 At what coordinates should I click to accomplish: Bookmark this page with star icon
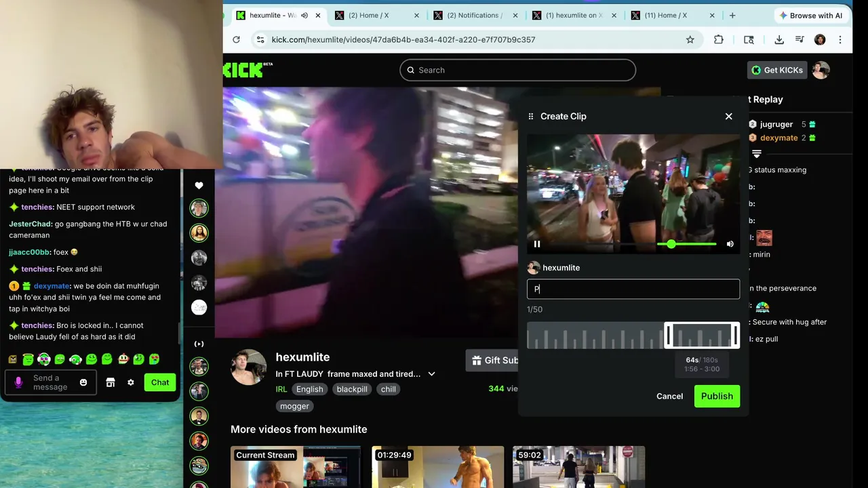pyautogui.click(x=690, y=39)
